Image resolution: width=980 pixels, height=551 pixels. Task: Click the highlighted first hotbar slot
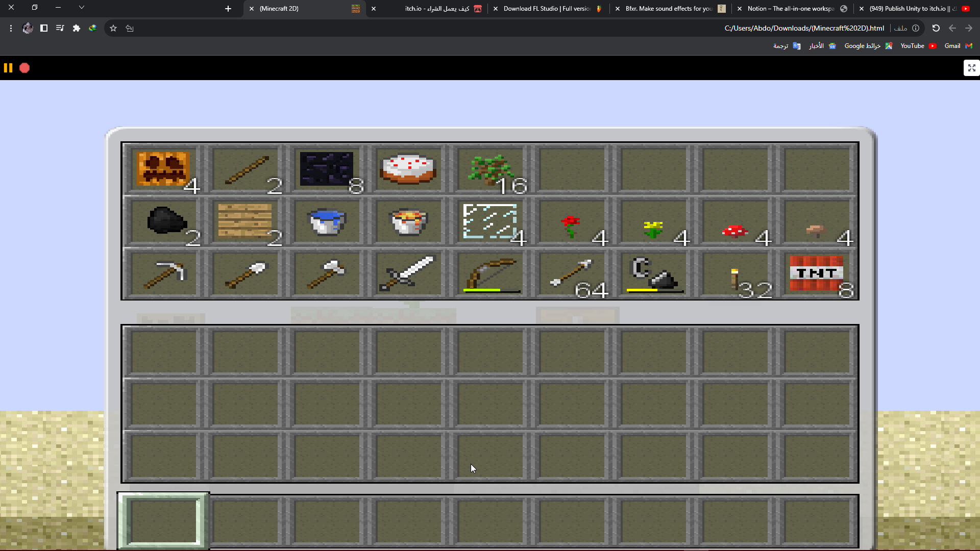point(163,521)
